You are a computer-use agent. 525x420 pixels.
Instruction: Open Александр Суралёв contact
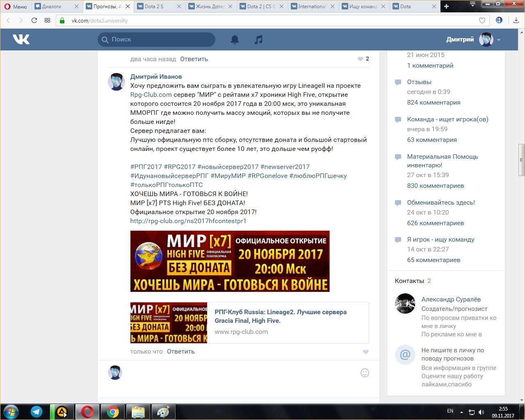[x=451, y=299]
